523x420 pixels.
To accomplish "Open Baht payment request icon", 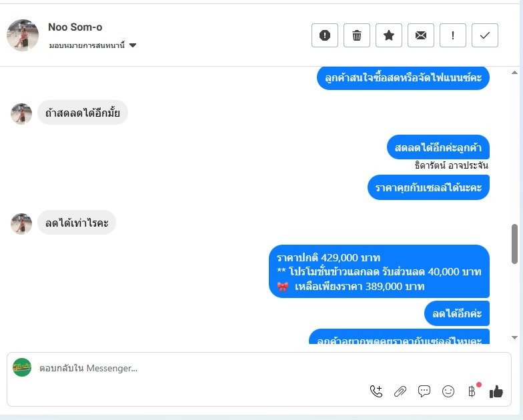I will [472, 391].
